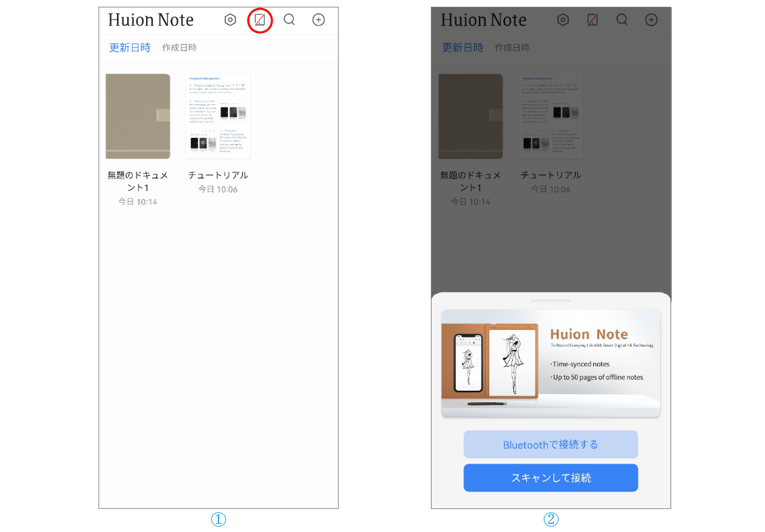Switch to the 作成日時 sort tab
765x532 pixels.
click(179, 47)
